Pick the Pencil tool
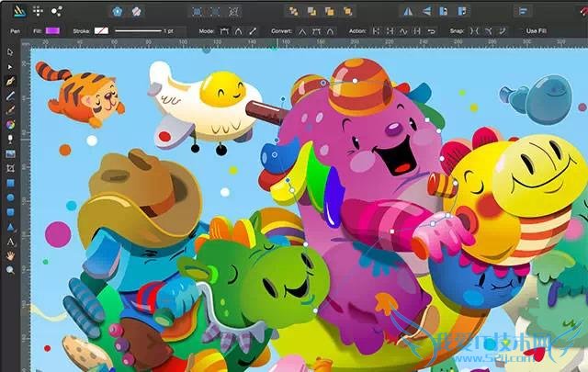588x372 pixels. [10, 96]
